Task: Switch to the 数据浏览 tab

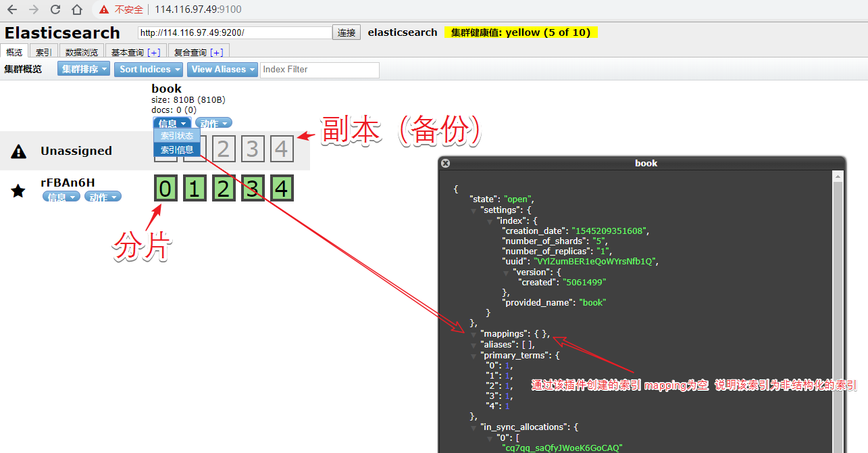Action: point(82,52)
